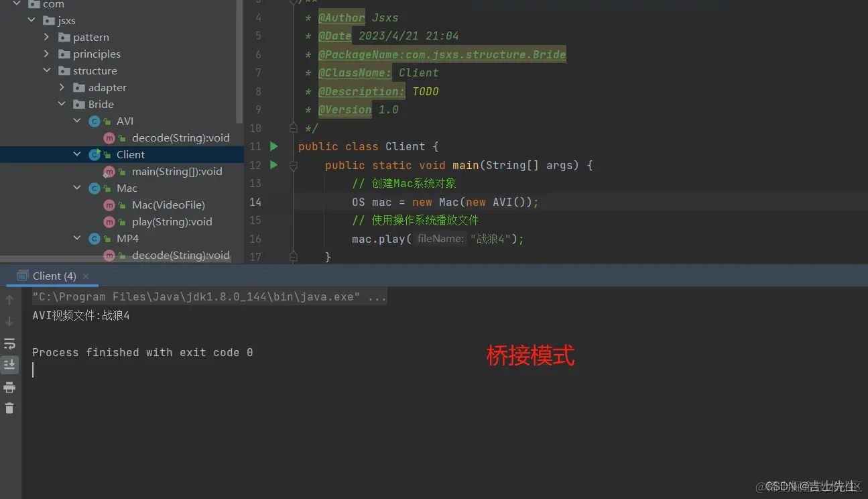Viewport: 868px width, 499px height.
Task: Select main(String[]):void in tree
Action: point(177,171)
